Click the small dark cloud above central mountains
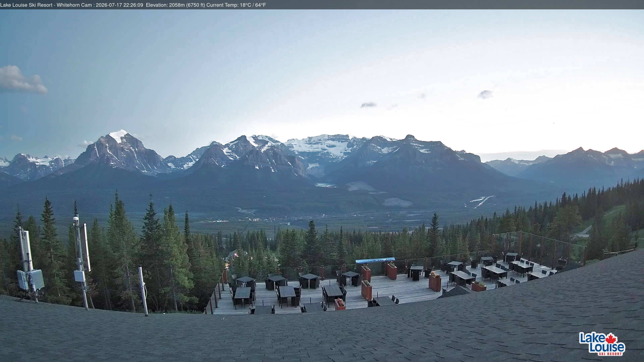644x362 pixels. click(368, 105)
